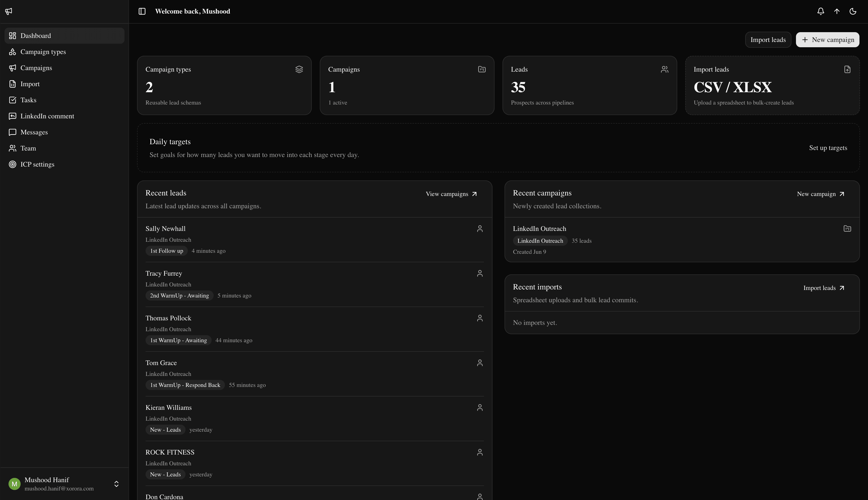
Task: Click the New campaign button at top
Action: coord(828,40)
